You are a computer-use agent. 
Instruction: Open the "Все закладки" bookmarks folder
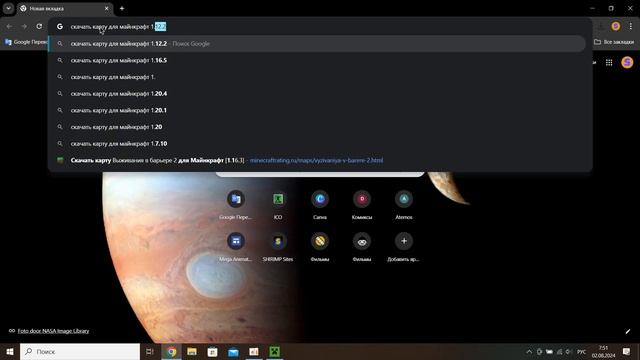pyautogui.click(x=614, y=42)
